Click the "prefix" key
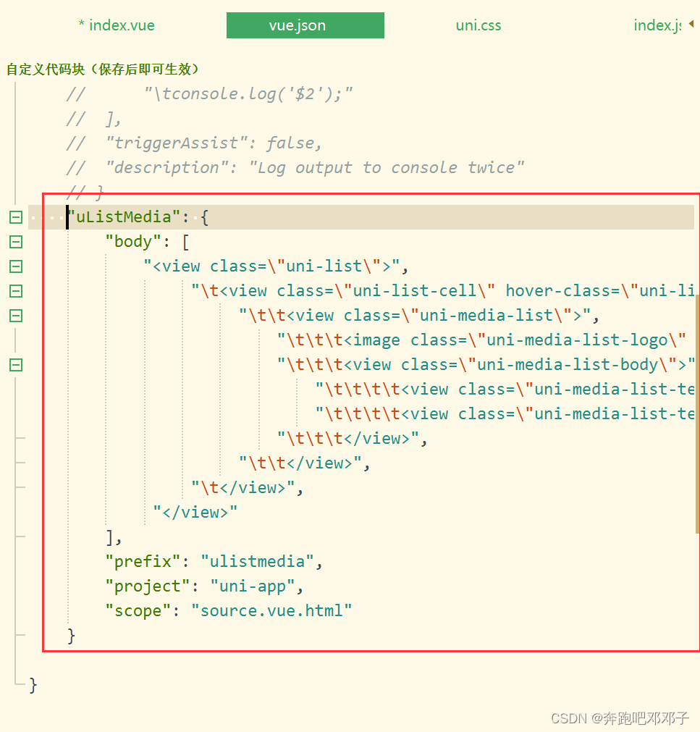The height and width of the screenshot is (732, 700). point(143,562)
